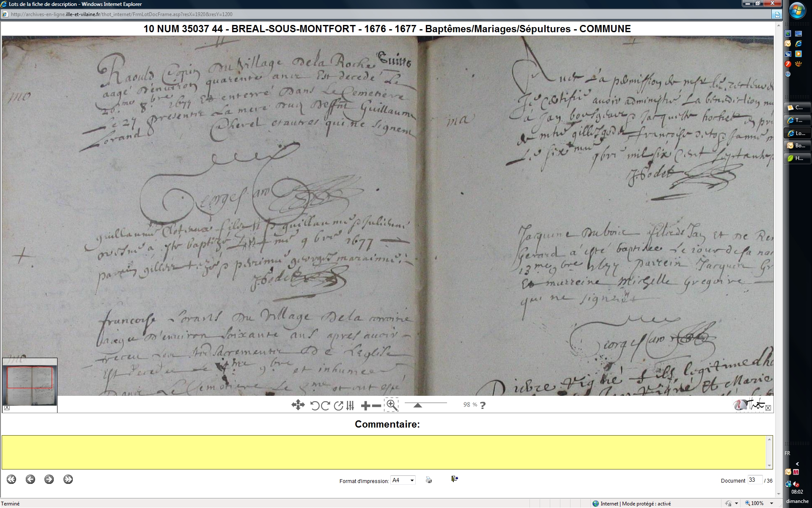Activate the pan/move image tool

[298, 405]
